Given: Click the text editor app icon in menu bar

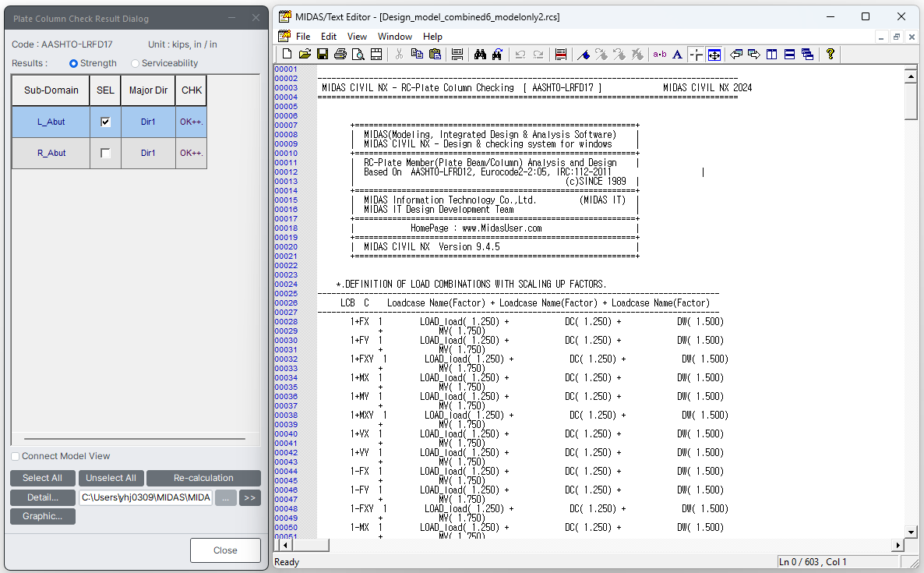Looking at the screenshot, I should coord(284,37).
